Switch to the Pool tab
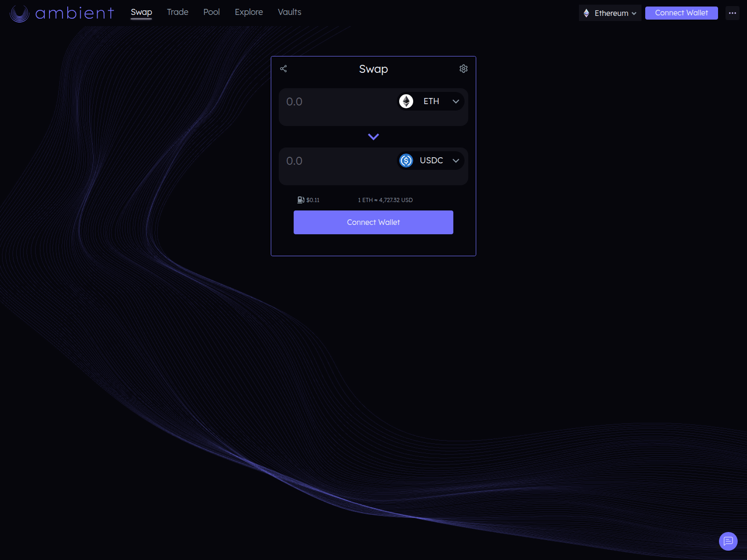This screenshot has height=560, width=747. 211,12
